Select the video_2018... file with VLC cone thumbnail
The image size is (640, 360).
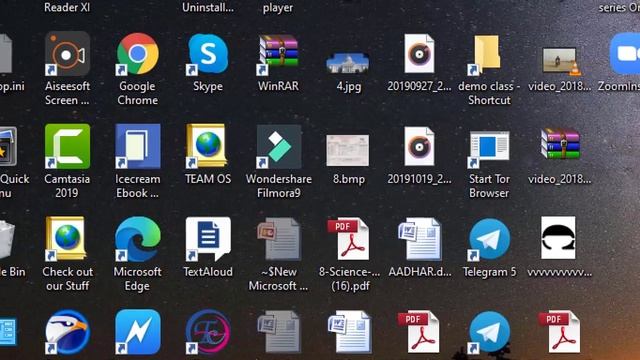click(561, 61)
